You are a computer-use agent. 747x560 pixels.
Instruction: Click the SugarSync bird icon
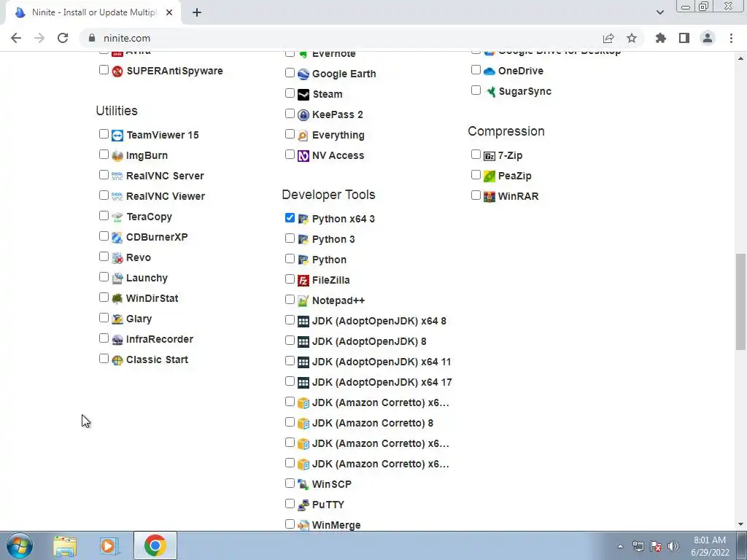[490, 91]
